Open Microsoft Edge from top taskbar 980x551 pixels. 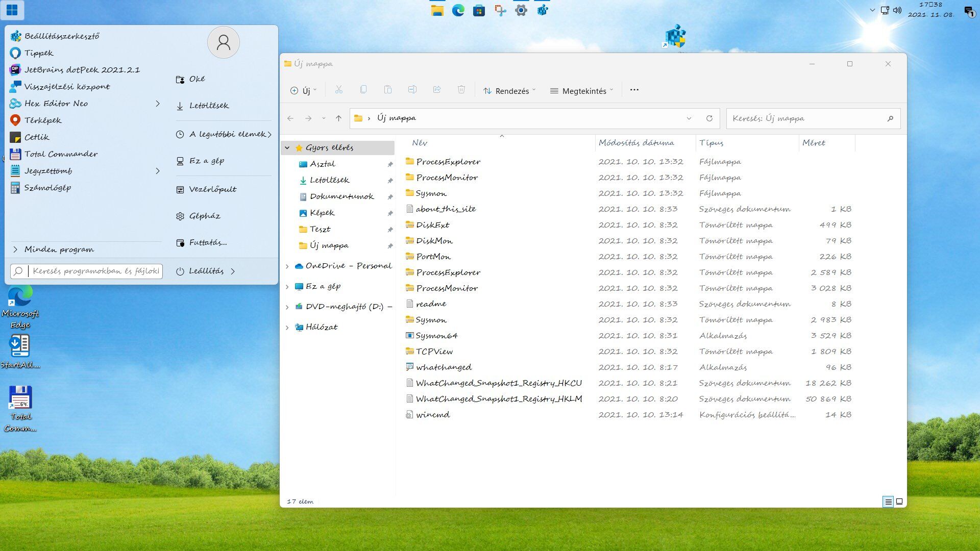click(x=458, y=10)
